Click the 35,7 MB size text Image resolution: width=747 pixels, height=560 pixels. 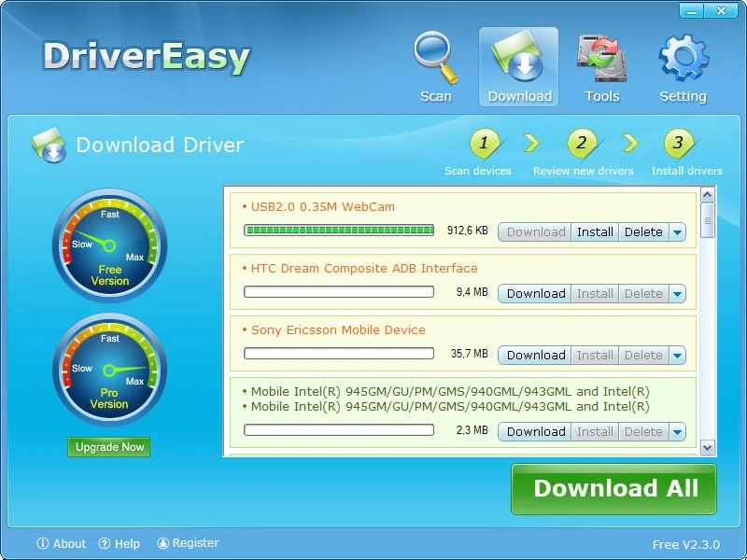(470, 354)
